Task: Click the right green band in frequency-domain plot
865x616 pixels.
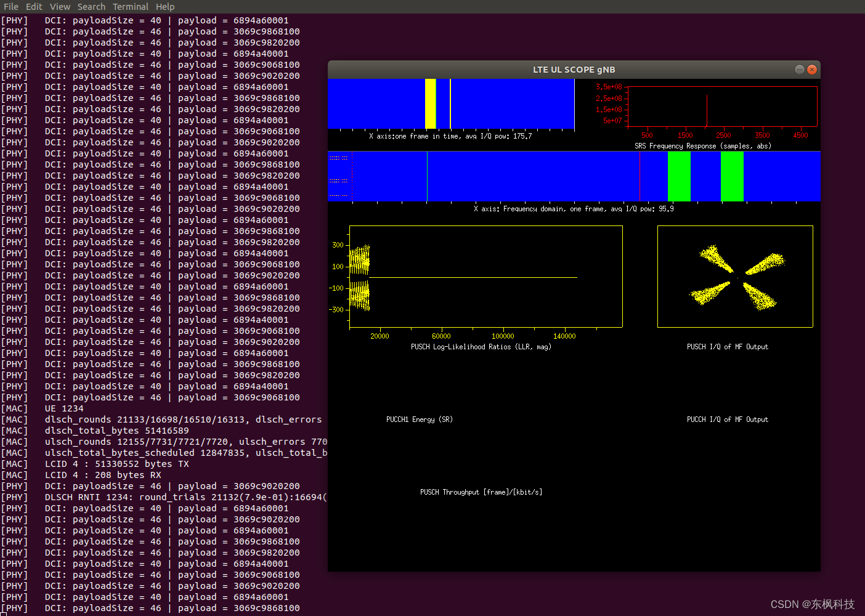Action: pyautogui.click(x=732, y=176)
